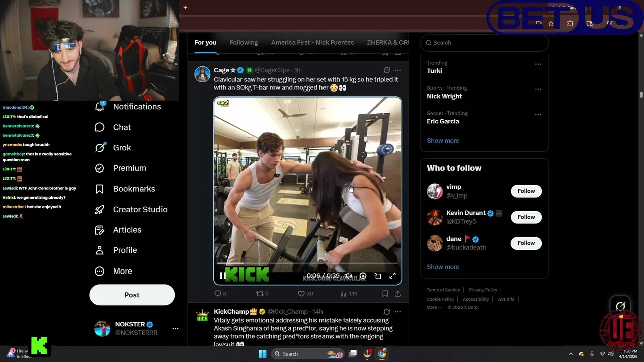Viewport: 644px width, 362px height.
Task: Open a new browser tab
Action: click(x=185, y=7)
